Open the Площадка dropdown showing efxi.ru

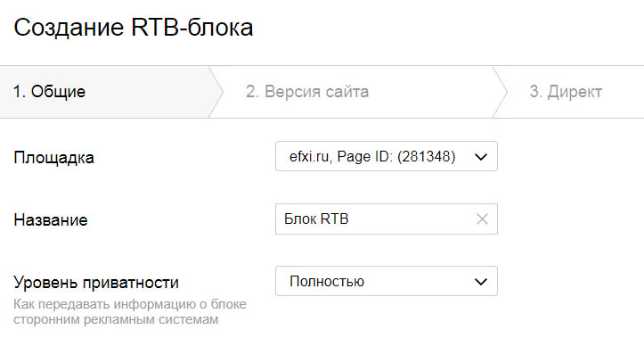386,157
